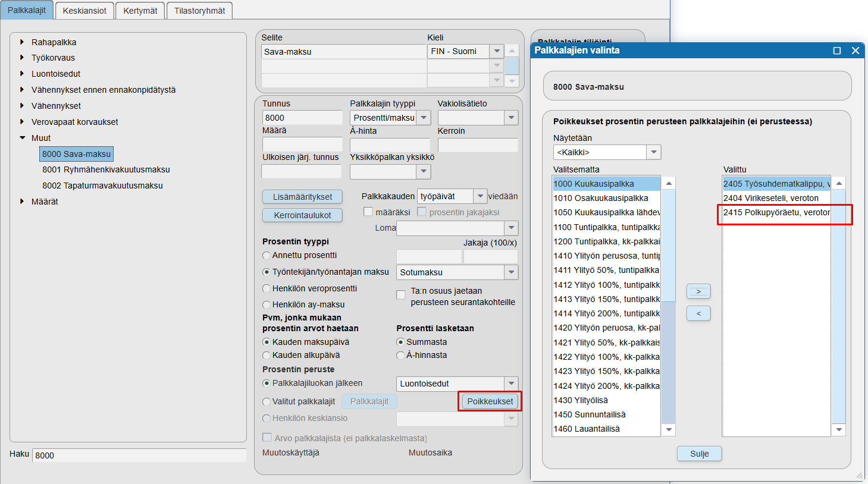
Task: Select 1430 Ylityölisä in the list
Action: pos(607,400)
